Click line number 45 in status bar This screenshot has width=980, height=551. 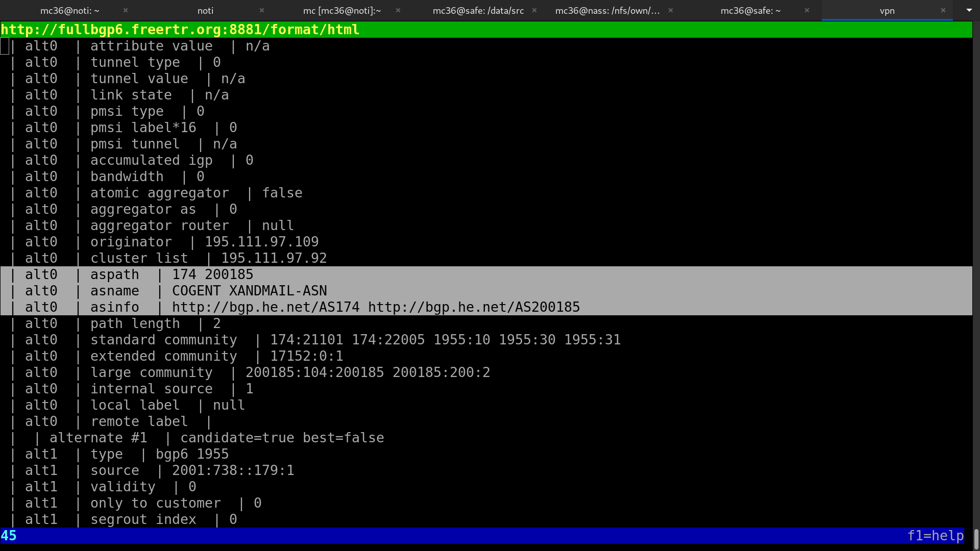pyautogui.click(x=9, y=536)
